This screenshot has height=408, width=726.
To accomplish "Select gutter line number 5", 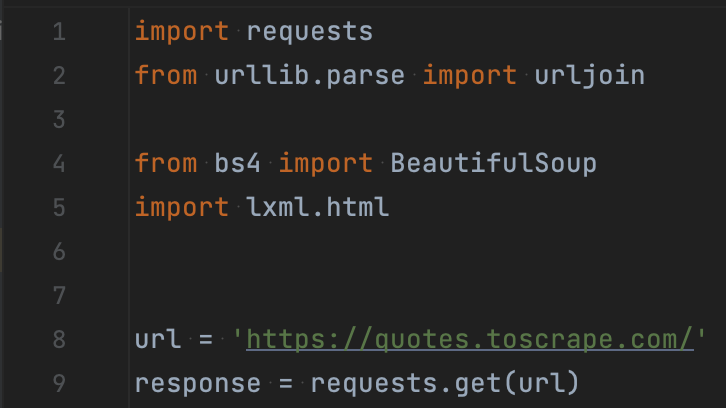I will tap(59, 207).
